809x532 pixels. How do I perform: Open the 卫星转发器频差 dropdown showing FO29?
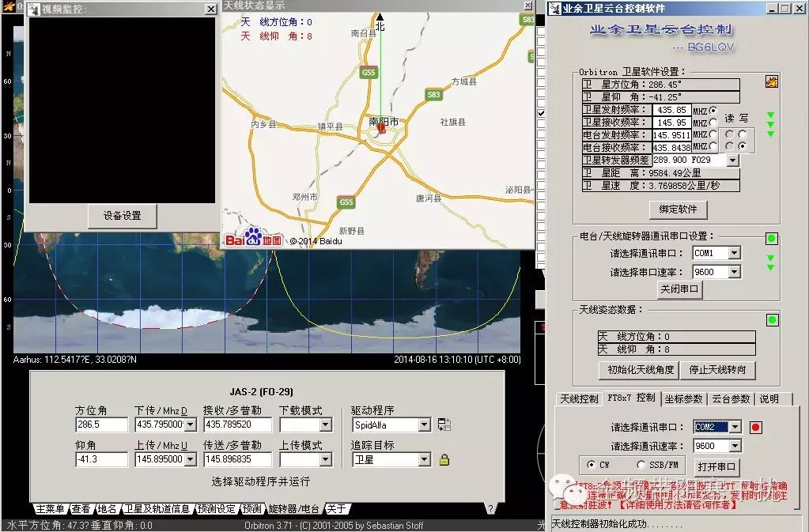pyautogui.click(x=732, y=160)
